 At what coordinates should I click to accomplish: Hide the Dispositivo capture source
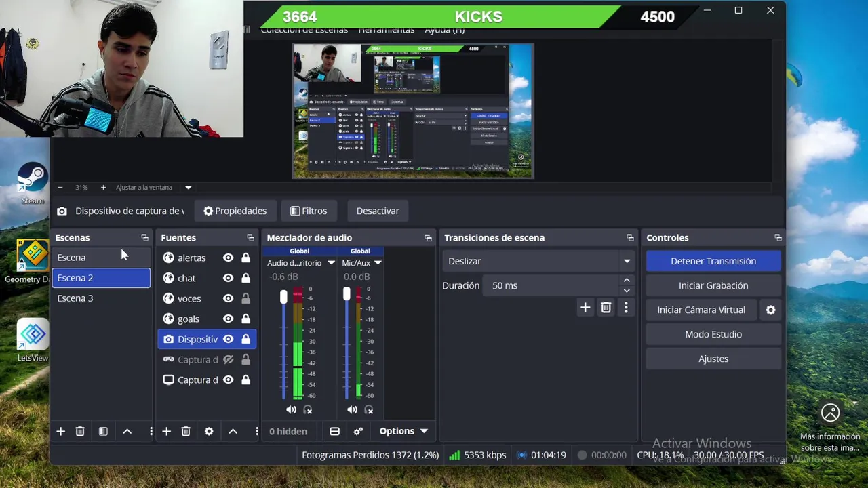228,339
